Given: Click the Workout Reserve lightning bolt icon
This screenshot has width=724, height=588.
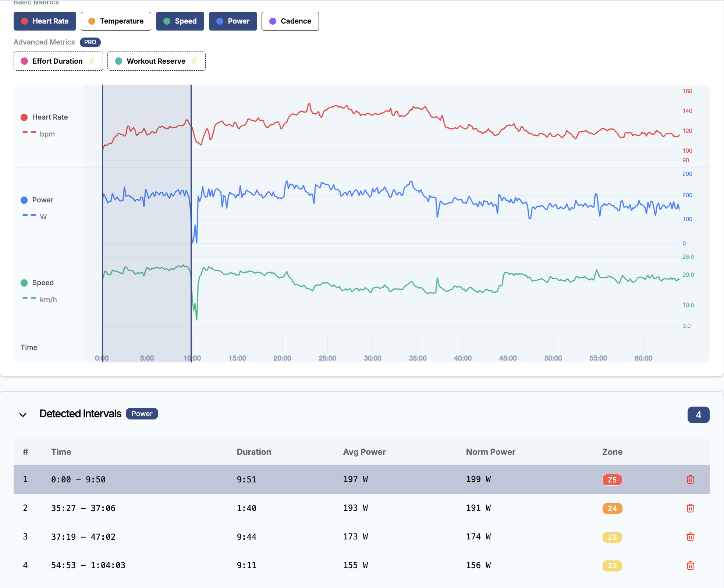Looking at the screenshot, I should [x=194, y=61].
